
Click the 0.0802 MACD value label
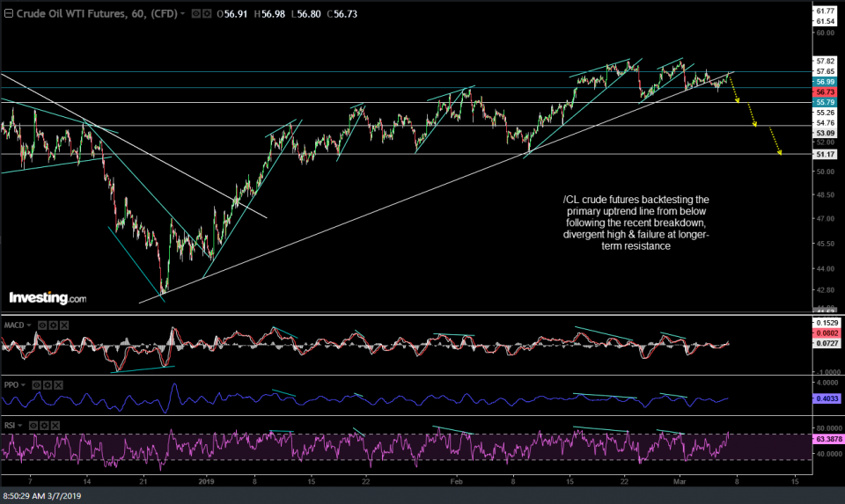827,332
